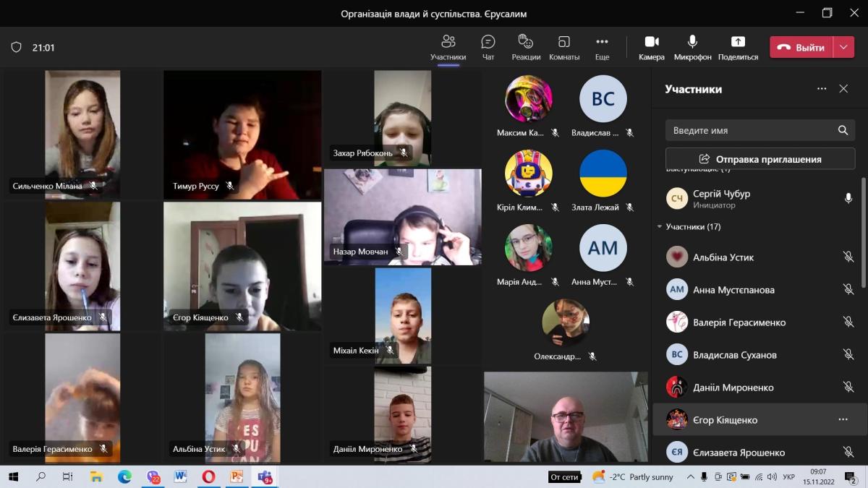Open Opera browser from the taskbar
Image resolution: width=868 pixels, height=488 pixels.
208,476
